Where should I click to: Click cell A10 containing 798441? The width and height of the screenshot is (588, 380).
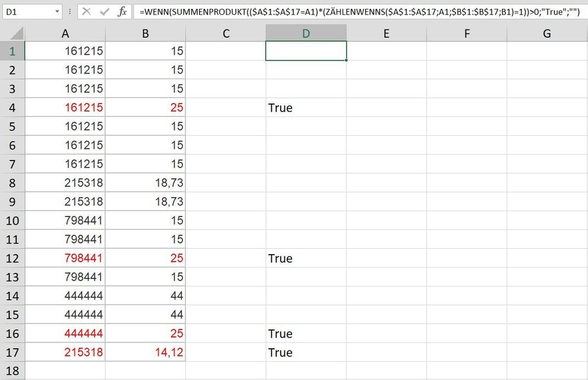65,221
